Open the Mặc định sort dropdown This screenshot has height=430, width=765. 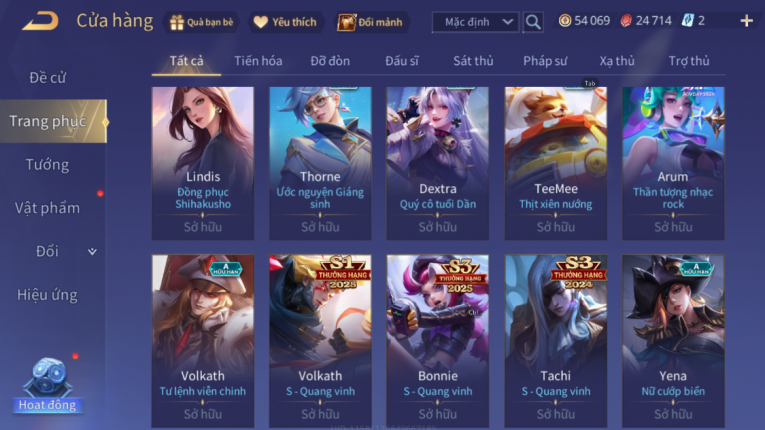(x=475, y=22)
